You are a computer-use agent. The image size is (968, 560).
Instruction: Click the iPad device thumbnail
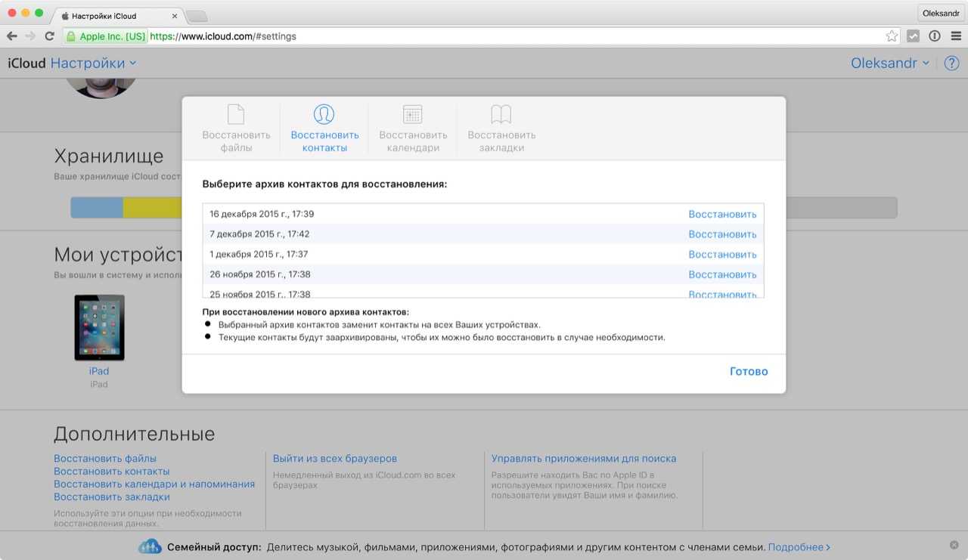tap(99, 328)
